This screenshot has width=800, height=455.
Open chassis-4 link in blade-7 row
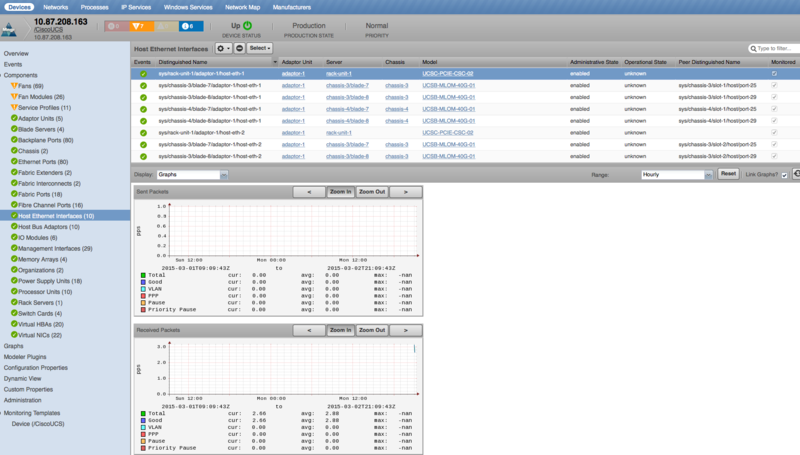pos(397,109)
